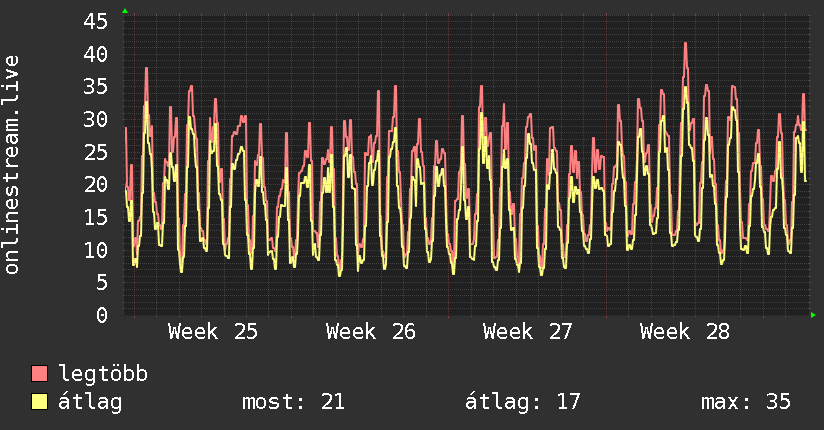Click the 0 y-axis tick label
Screen dimensions: 824x430
point(102,315)
